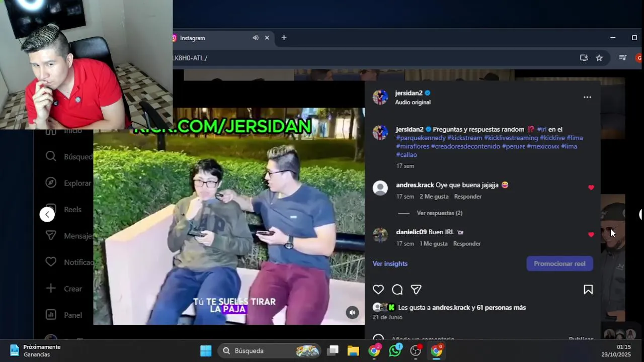This screenshot has height=362, width=644.
Task: Click the install app icon in address bar
Action: point(584,58)
